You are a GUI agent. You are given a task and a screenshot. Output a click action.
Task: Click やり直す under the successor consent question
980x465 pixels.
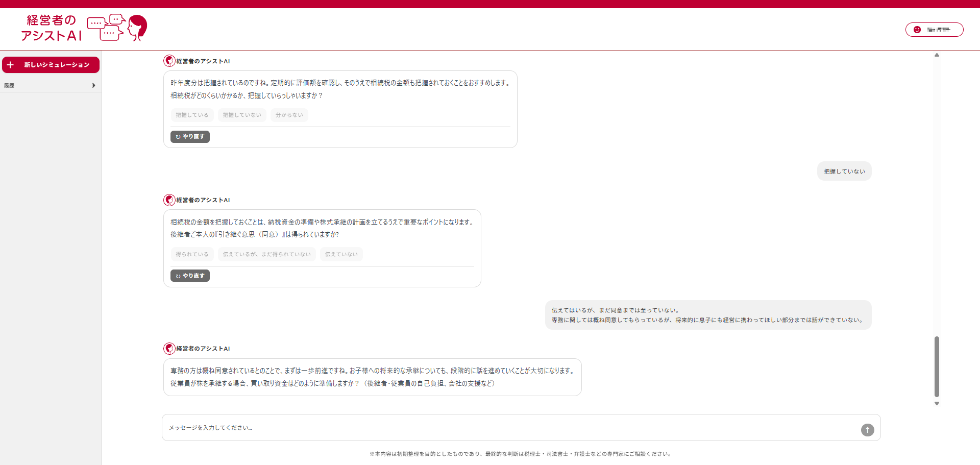(x=190, y=276)
